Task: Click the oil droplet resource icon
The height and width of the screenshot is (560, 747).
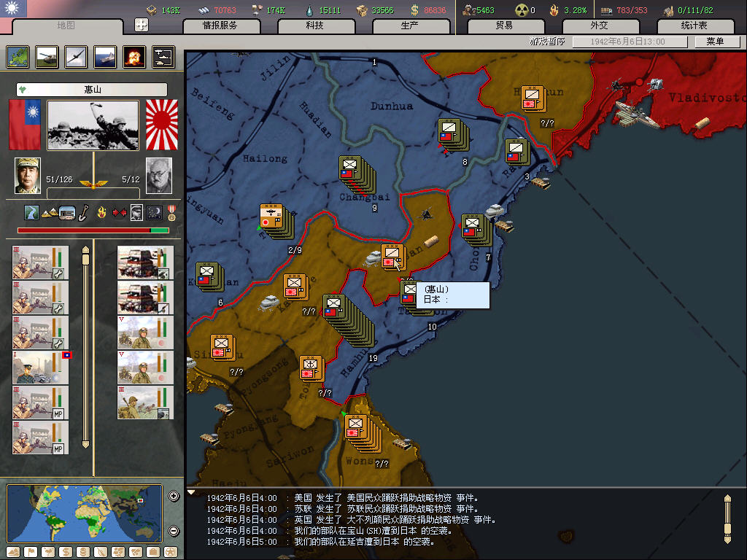Action: tap(309, 10)
